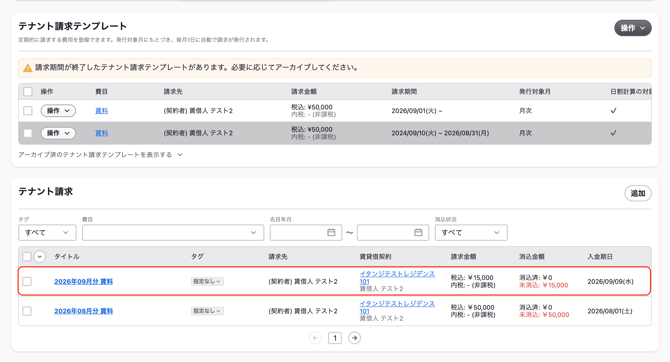This screenshot has width=670, height=362.
Task: Open イタンジテストレジデンス 101 link in 09月分 row
Action: pyautogui.click(x=397, y=277)
